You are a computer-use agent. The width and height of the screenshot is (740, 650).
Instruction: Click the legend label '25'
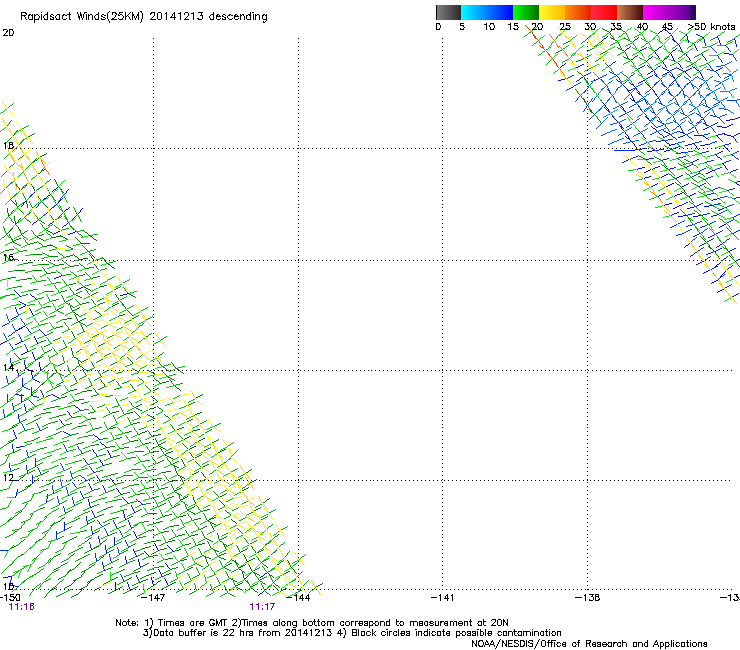(x=564, y=27)
